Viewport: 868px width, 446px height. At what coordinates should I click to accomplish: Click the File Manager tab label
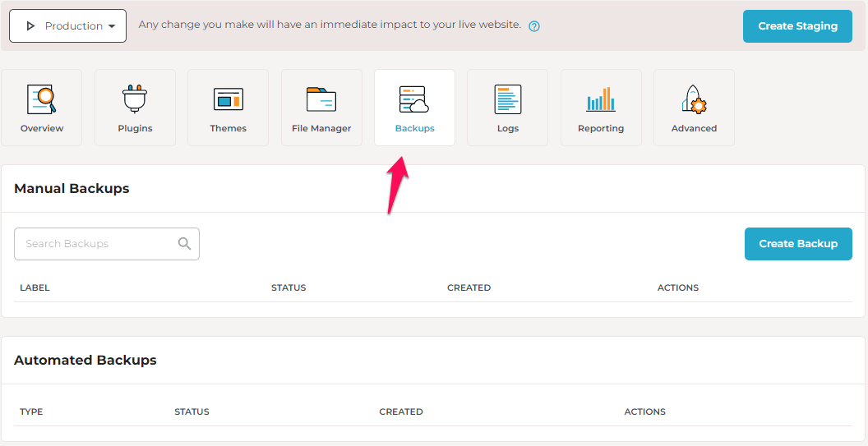(x=321, y=128)
